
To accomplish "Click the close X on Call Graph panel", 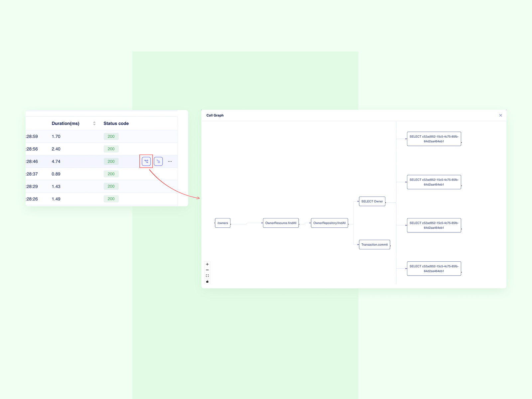I will pos(500,115).
